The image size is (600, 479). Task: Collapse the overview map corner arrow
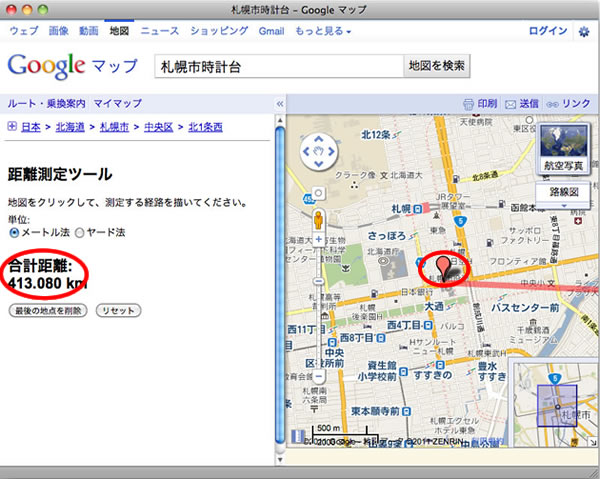[x=593, y=442]
